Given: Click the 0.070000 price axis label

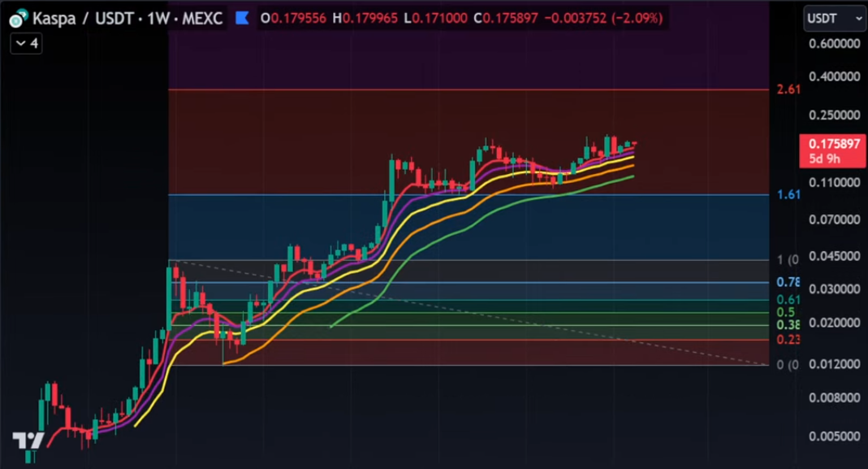Looking at the screenshot, I should pyautogui.click(x=834, y=219).
